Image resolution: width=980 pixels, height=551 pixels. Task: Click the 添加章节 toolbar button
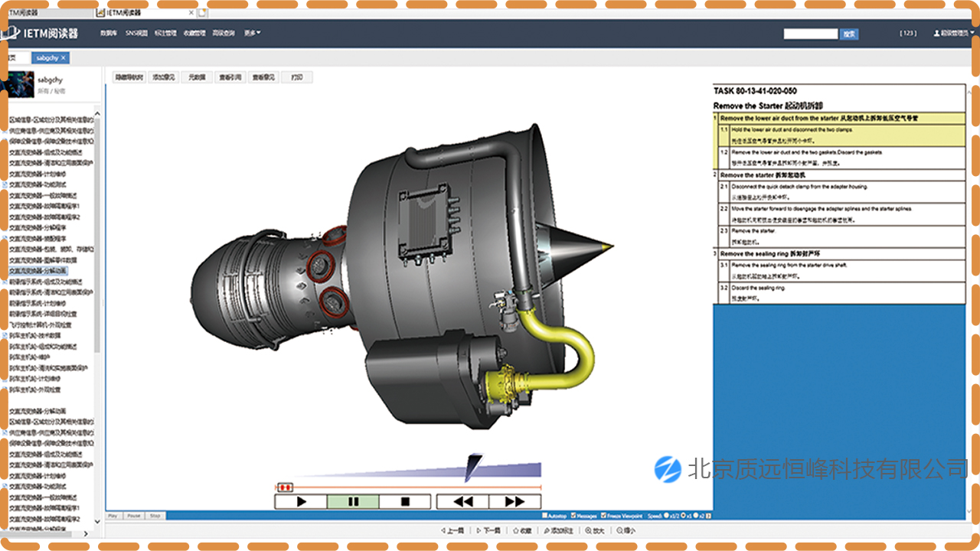coord(164,77)
